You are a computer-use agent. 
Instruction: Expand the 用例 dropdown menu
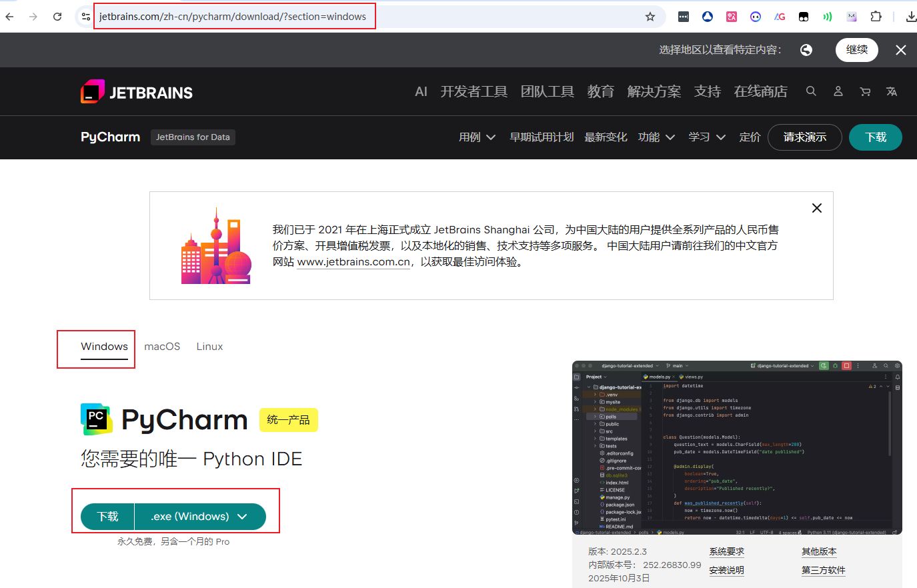pos(477,137)
